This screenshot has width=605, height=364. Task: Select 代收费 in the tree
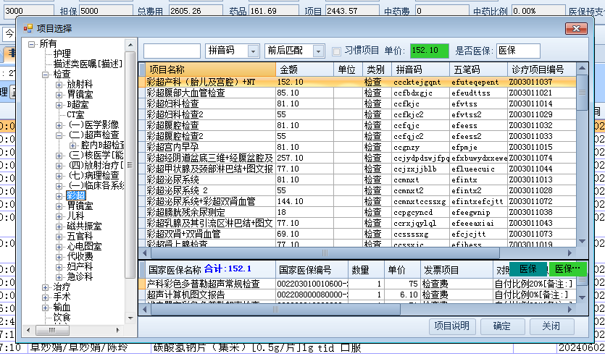pos(80,256)
